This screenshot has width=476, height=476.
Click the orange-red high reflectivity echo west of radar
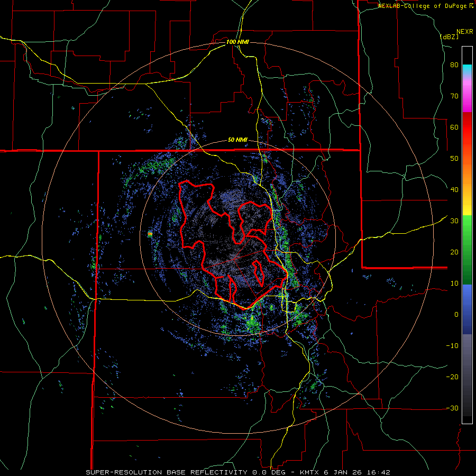150,234
